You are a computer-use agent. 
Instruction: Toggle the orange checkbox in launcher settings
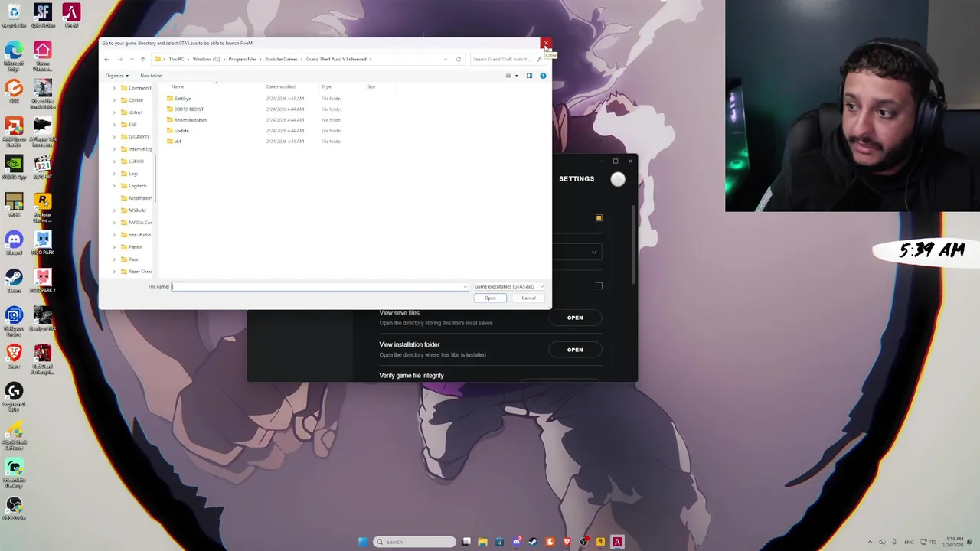[599, 218]
